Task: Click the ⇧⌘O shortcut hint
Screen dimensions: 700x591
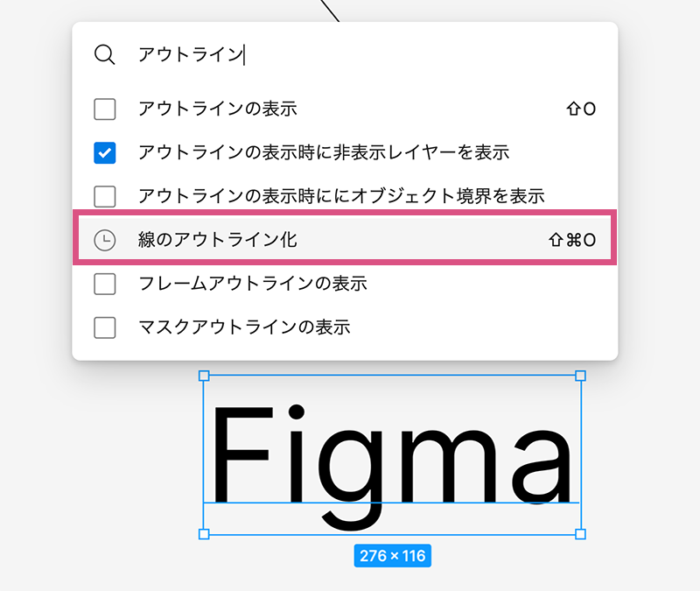Action: click(572, 240)
